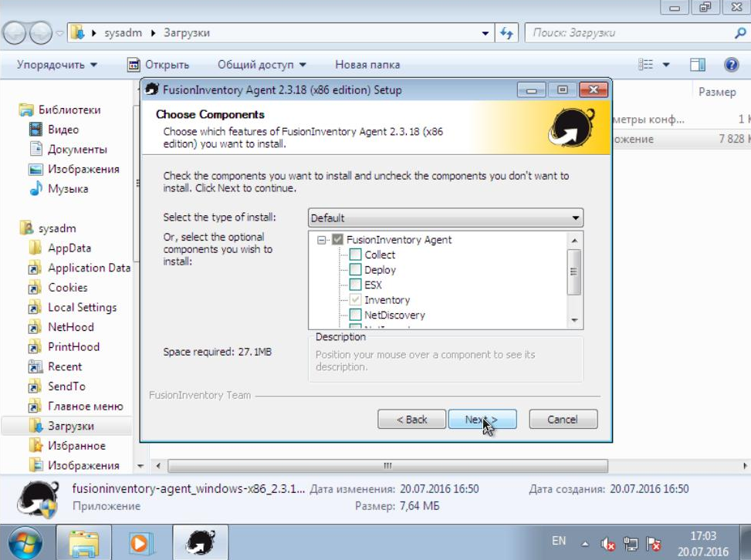This screenshot has width=751, height=560.
Task: Click Новая папка in the Explorer toolbar
Action: point(367,65)
